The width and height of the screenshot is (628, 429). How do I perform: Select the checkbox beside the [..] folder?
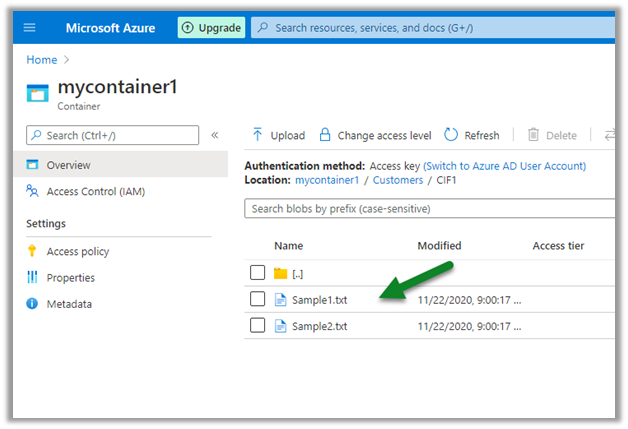(x=257, y=273)
